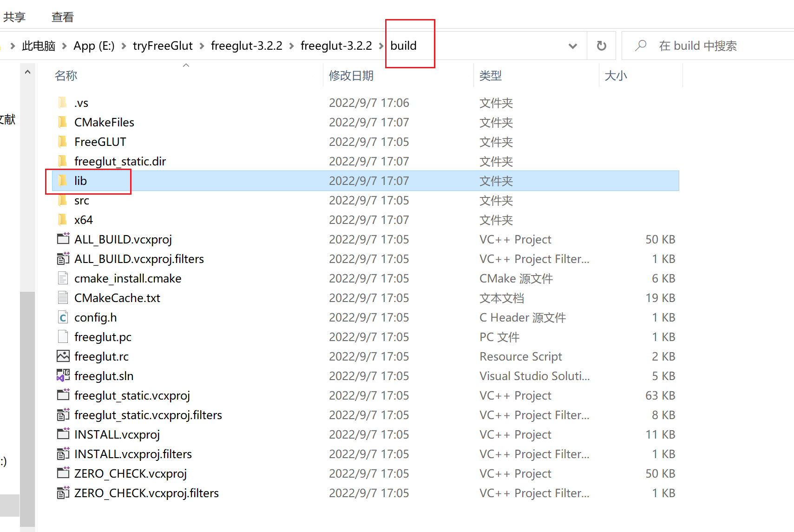Viewport: 794px width, 532px height.
Task: Sort files by 修改日期 column header
Action: click(x=351, y=75)
